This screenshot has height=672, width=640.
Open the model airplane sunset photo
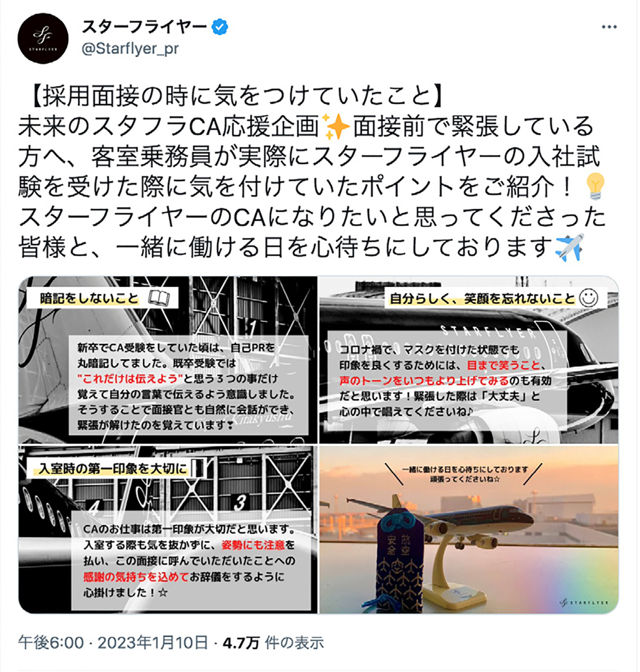pos(469,530)
